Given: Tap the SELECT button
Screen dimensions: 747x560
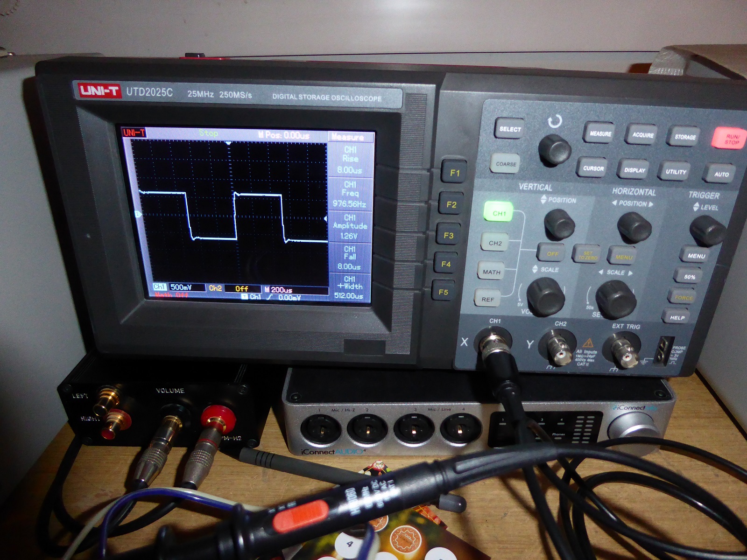Looking at the screenshot, I should [x=509, y=129].
